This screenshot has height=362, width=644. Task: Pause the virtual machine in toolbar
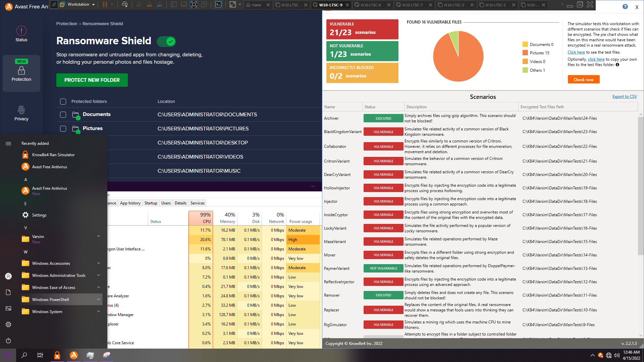point(105,5)
